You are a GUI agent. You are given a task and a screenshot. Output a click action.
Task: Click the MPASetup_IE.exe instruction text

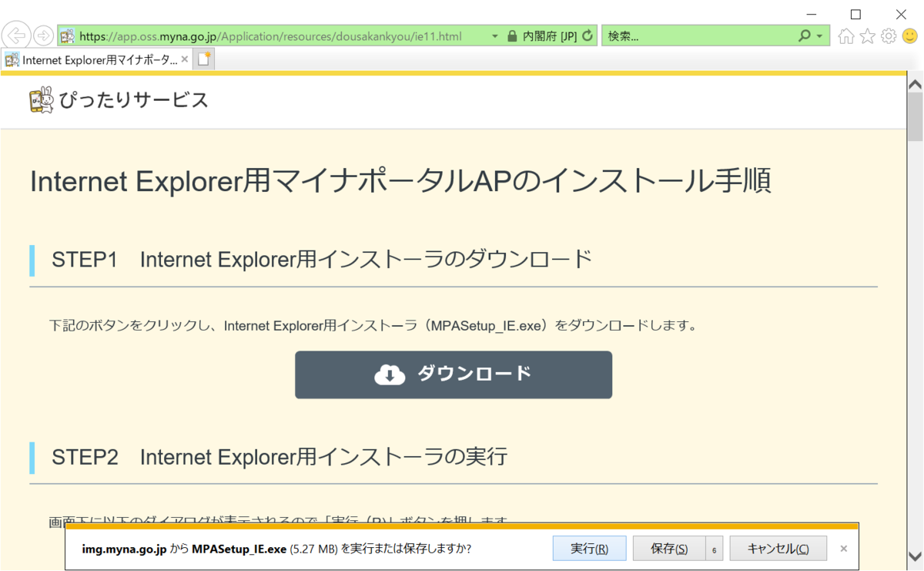point(373,325)
